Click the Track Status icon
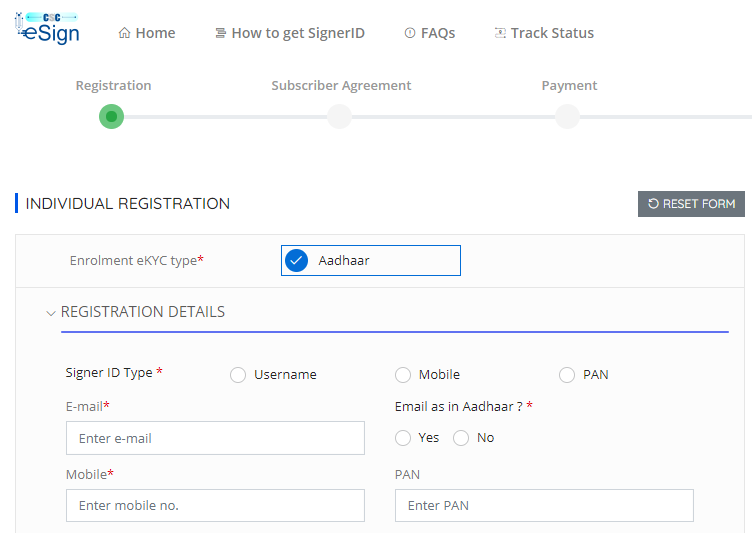This screenshot has height=533, width=752. [x=500, y=33]
